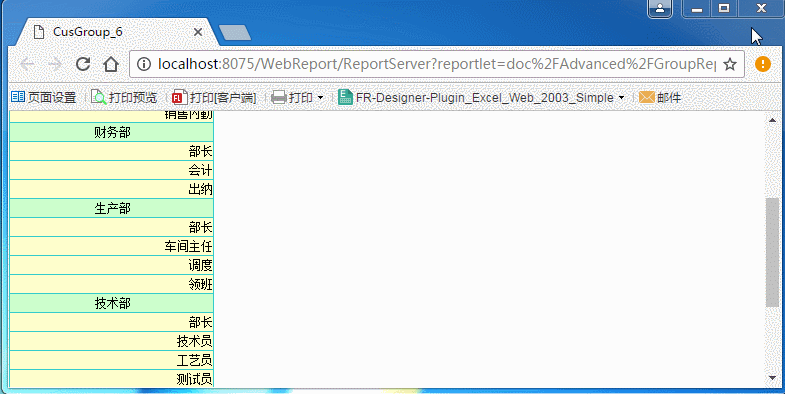Select the 技术部 group cell
The image size is (785, 394).
(112, 303)
